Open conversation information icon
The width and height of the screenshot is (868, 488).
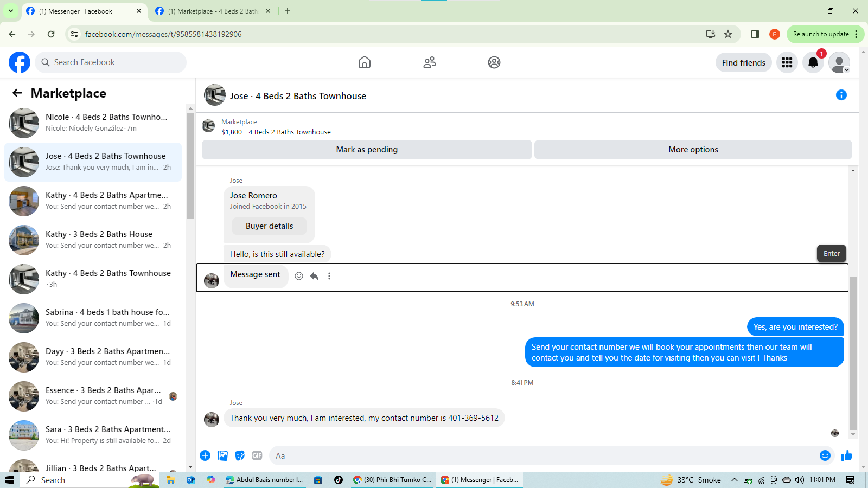pos(841,95)
